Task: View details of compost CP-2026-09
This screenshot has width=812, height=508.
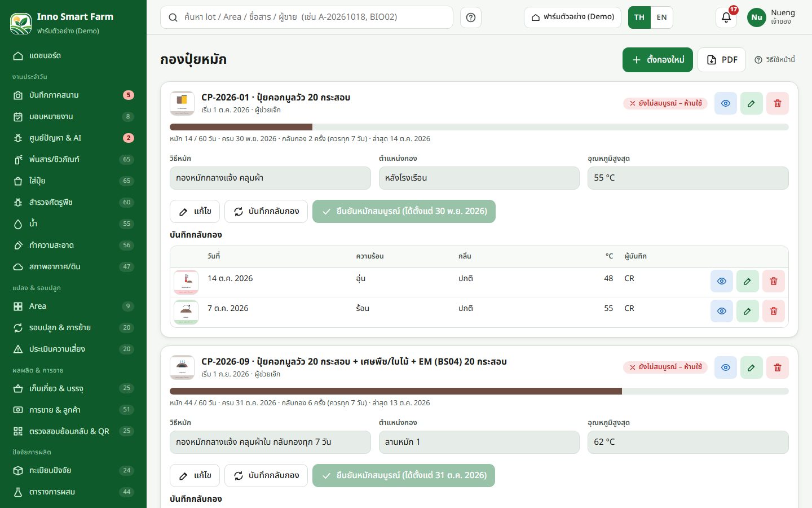Action: point(726,367)
